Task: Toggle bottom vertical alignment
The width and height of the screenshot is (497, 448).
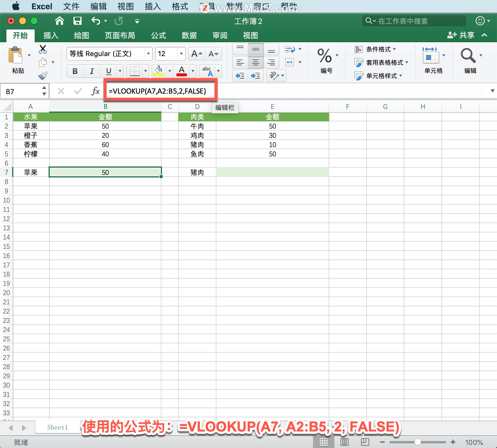Action: pos(271,49)
